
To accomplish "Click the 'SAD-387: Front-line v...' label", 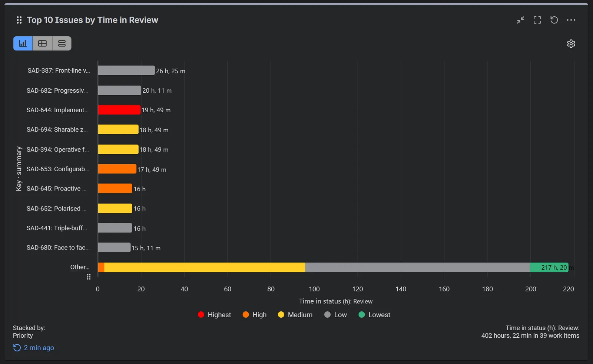I will (59, 70).
